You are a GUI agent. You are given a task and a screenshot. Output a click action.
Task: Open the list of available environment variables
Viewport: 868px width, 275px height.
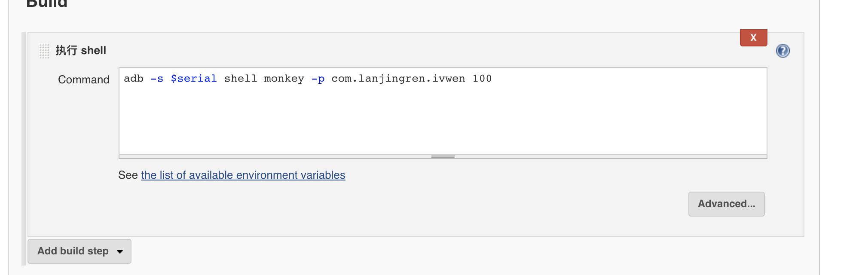[243, 175]
